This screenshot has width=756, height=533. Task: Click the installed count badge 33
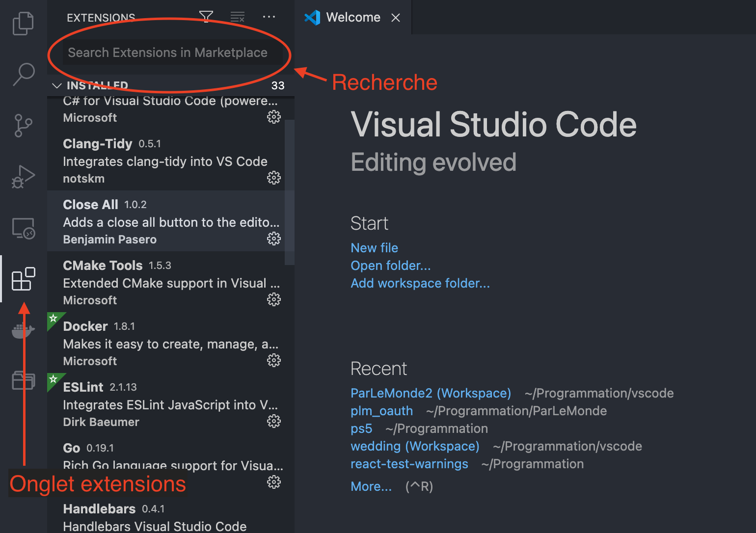[x=278, y=85]
